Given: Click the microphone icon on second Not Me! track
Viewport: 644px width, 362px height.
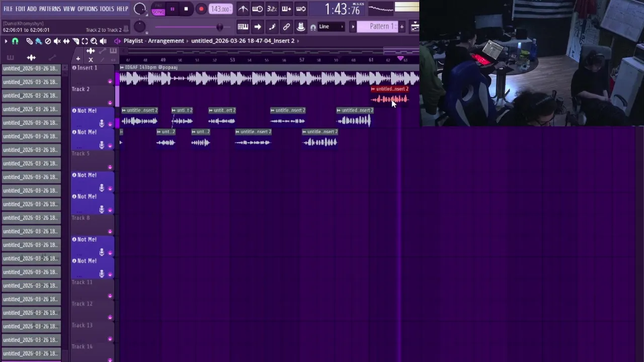Looking at the screenshot, I should click(102, 145).
